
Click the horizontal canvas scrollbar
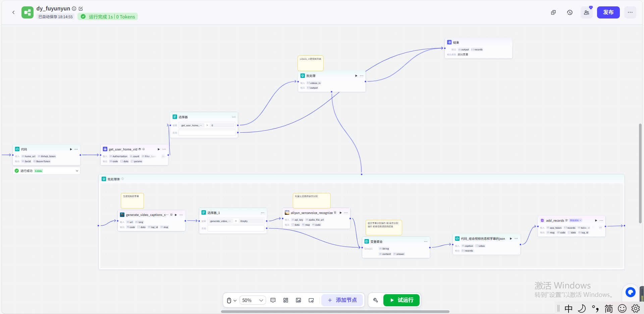335,312
